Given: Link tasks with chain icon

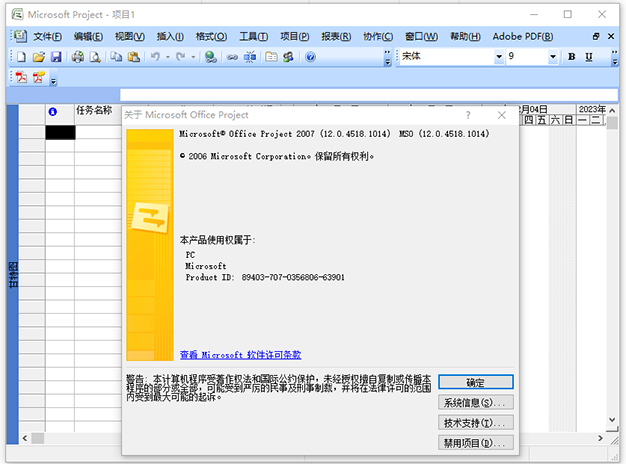Looking at the screenshot, I should coord(232,57).
